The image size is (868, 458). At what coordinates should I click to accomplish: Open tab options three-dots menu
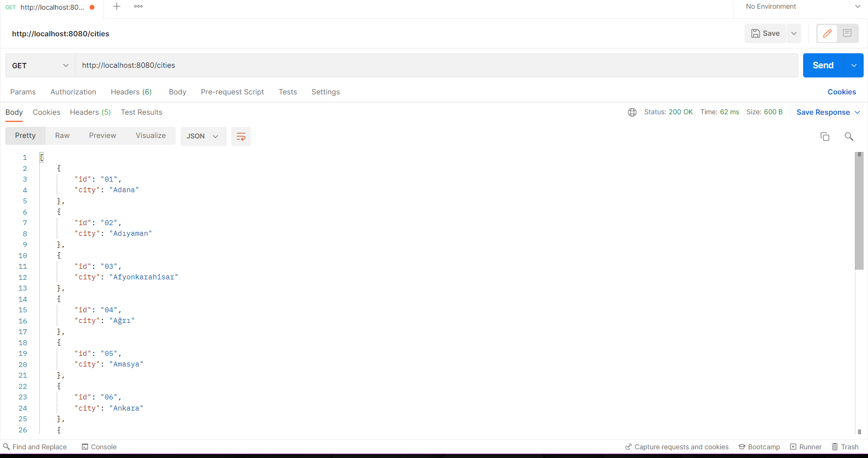pos(138,6)
